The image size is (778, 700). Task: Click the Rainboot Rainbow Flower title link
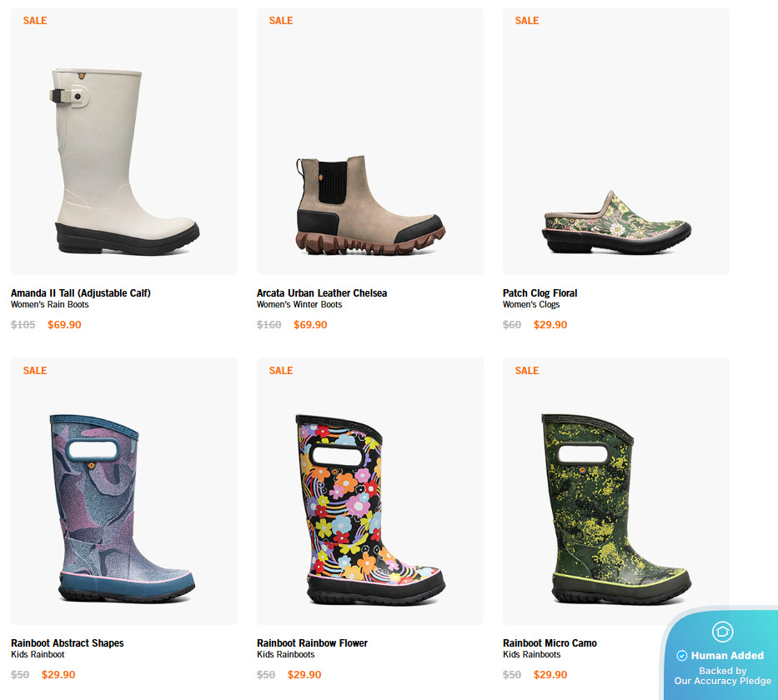[x=312, y=643]
